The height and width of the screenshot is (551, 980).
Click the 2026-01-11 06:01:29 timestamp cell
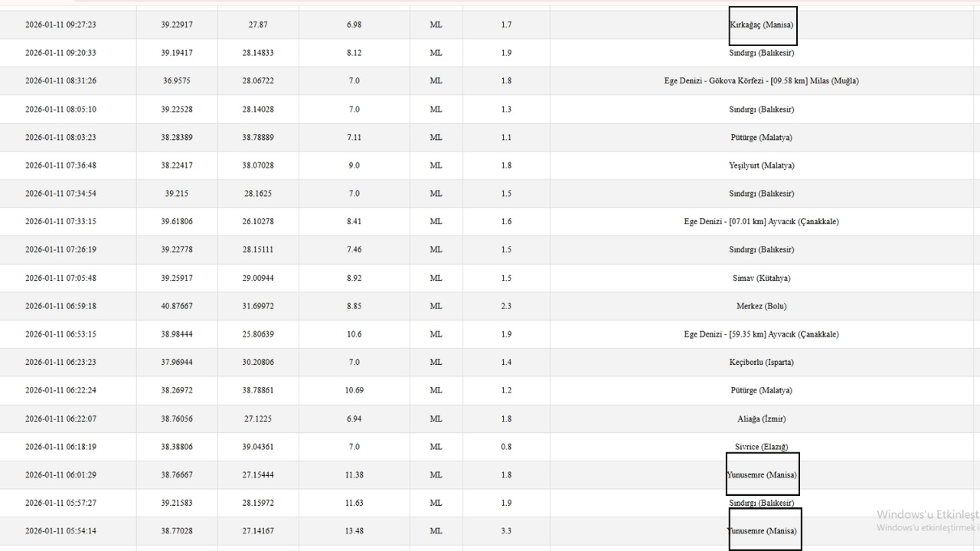[60, 475]
